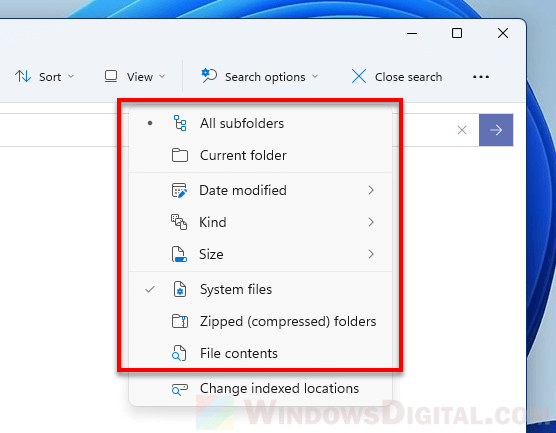Click the Size file icon

(179, 254)
